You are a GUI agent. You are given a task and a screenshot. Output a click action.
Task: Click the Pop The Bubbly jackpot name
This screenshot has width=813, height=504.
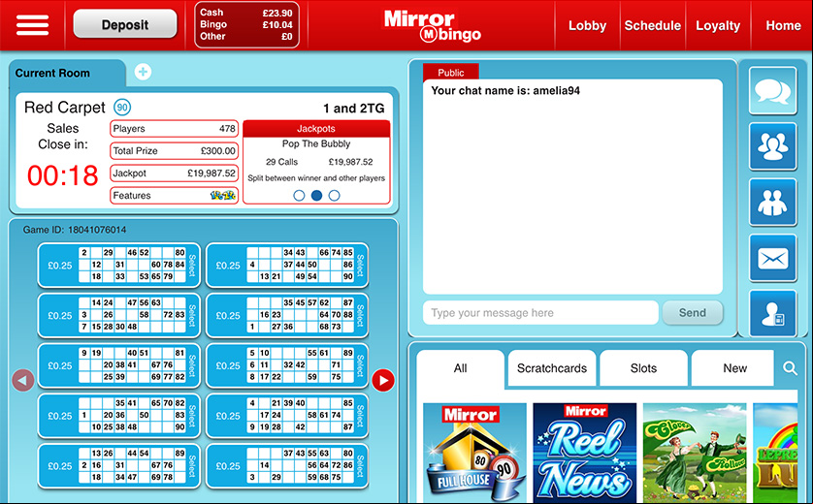click(x=316, y=143)
